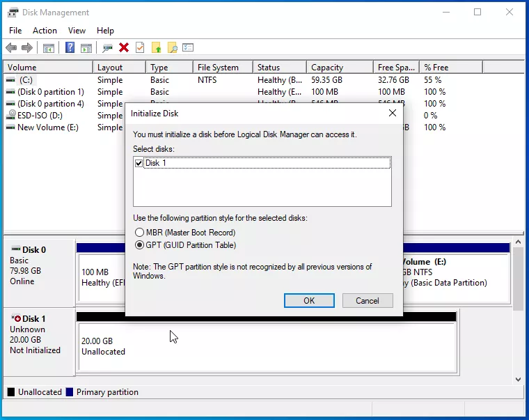Sort by the Free Space column header
This screenshot has width=529, height=420.
397,68
